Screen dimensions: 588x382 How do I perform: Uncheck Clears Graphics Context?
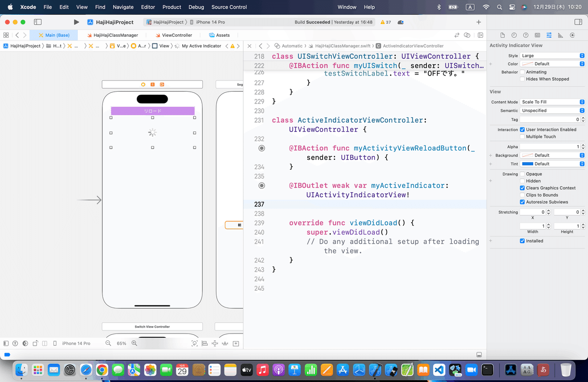[x=522, y=188]
